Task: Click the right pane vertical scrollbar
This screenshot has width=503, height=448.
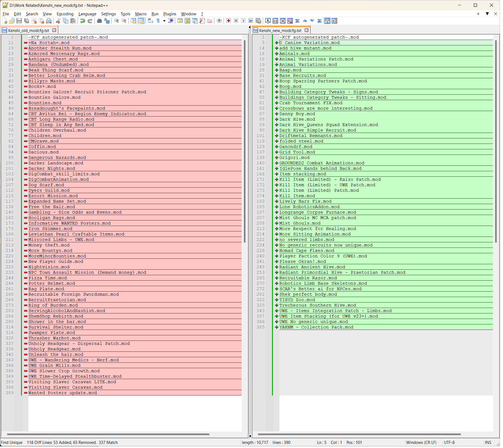Action: [496, 141]
